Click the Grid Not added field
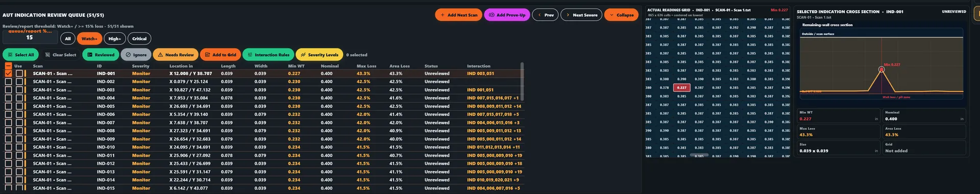 pyautogui.click(x=924, y=148)
